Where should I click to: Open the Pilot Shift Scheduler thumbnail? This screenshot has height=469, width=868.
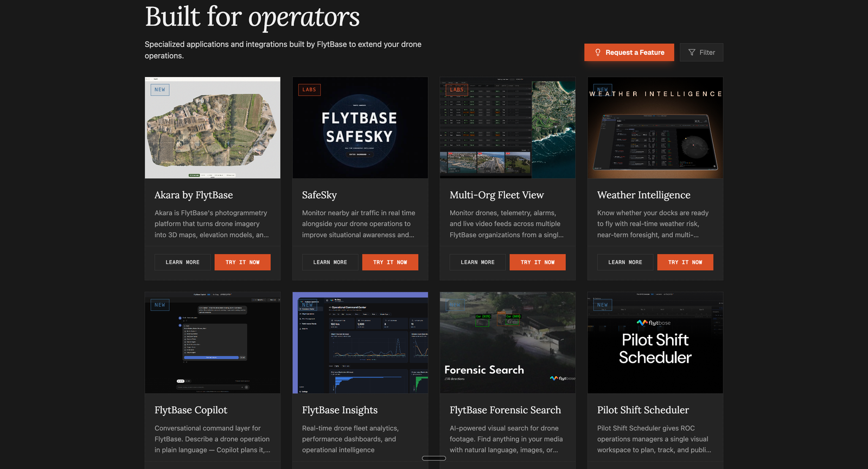point(655,343)
